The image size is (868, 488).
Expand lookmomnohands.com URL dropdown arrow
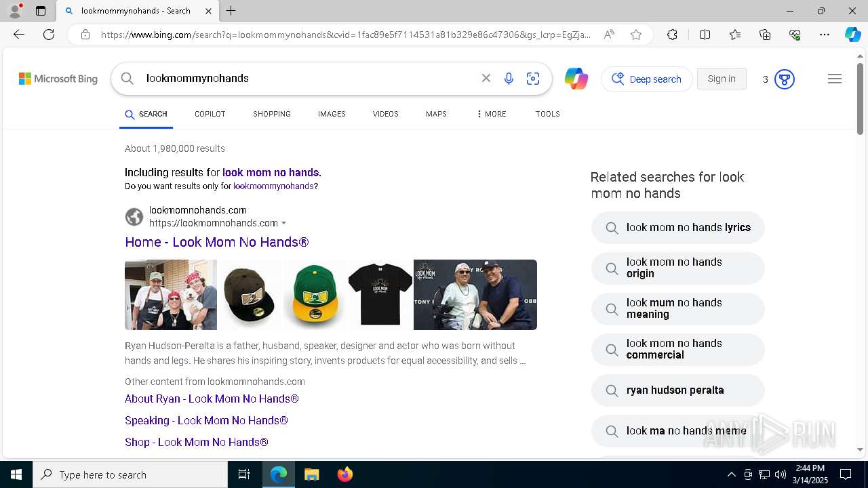[x=283, y=224]
